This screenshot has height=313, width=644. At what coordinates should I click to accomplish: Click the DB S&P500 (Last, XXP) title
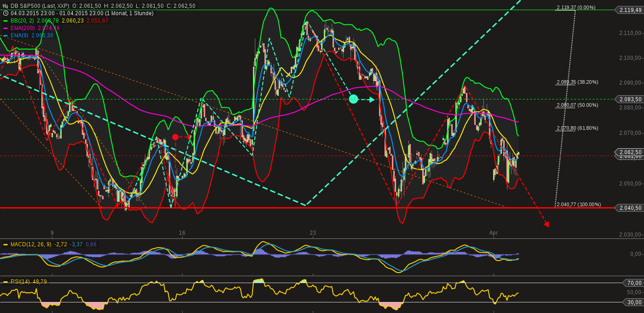coord(40,6)
